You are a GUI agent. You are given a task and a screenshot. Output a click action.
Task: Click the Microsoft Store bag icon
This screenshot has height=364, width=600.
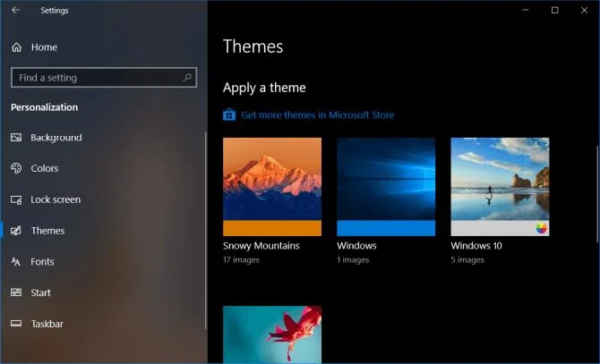pyautogui.click(x=229, y=114)
